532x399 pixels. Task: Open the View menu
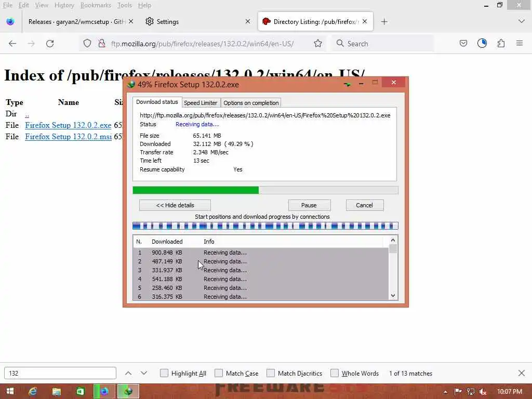tap(42, 5)
